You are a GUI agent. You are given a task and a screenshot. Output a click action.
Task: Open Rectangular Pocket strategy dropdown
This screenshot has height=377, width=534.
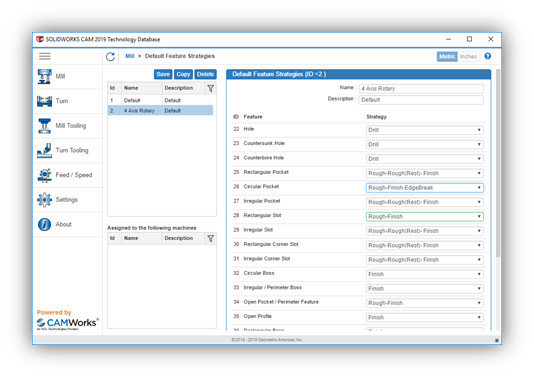[x=425, y=173]
